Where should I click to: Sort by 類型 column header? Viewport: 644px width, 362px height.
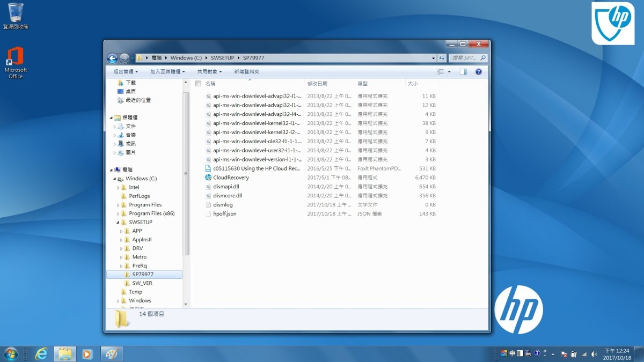coord(363,84)
